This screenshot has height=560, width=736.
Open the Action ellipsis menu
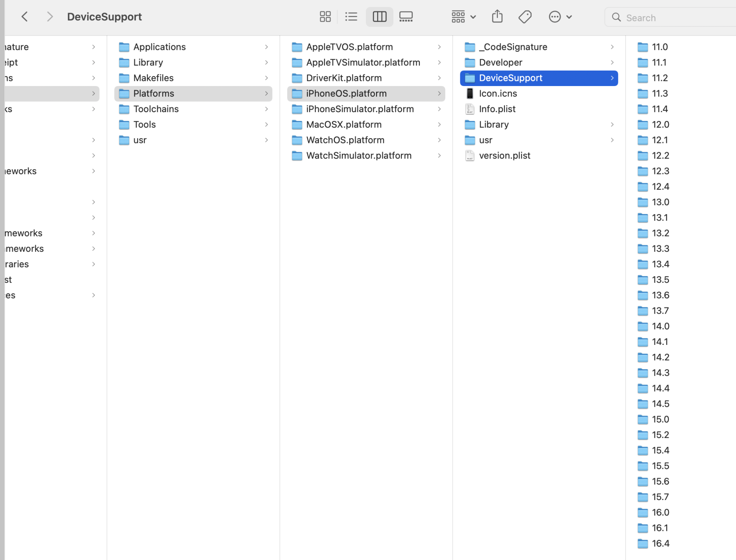click(x=560, y=17)
